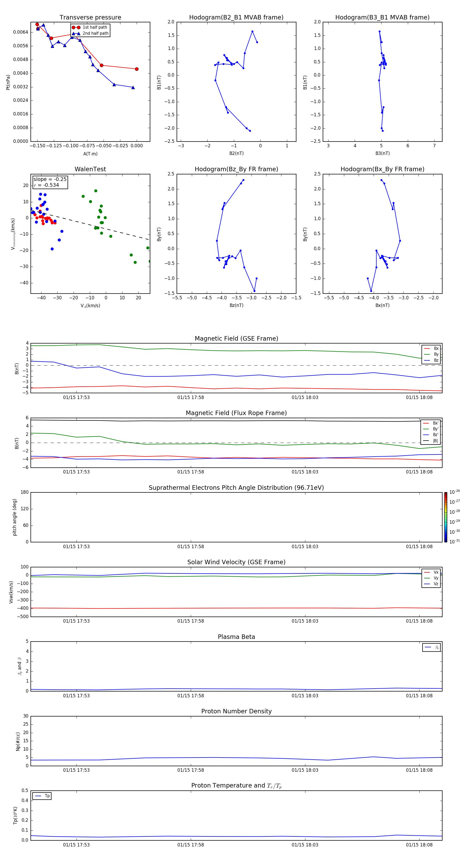This screenshot has height=868, width=473.
Task: Click the 'r = -0.534' annotation
Action: point(47,185)
